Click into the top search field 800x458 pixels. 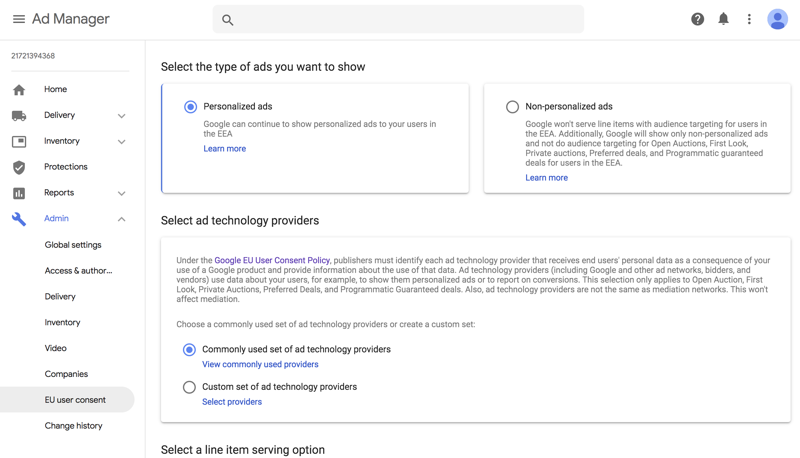pos(398,19)
